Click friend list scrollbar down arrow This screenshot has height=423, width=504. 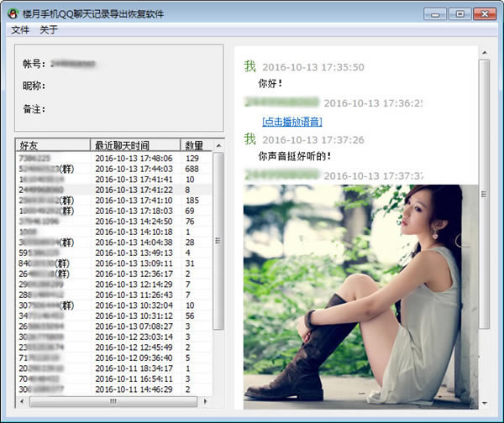[x=218, y=390]
